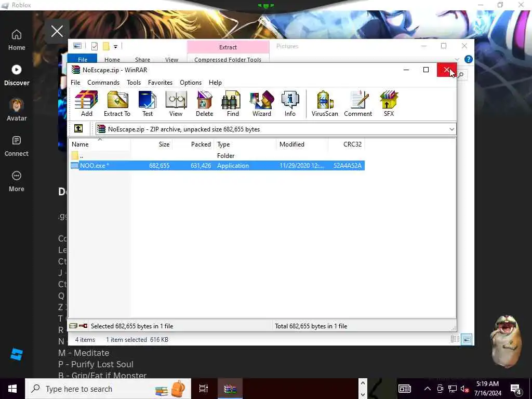Sort by the Name column header
This screenshot has height=399, width=532.
tap(99, 144)
